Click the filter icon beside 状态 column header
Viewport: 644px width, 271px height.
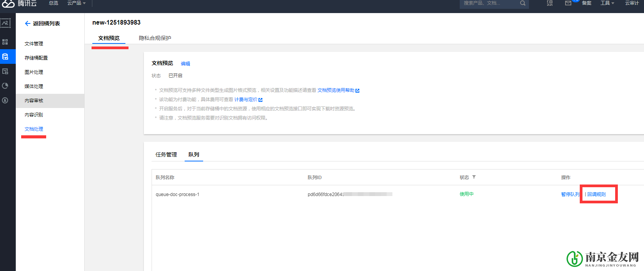474,177
